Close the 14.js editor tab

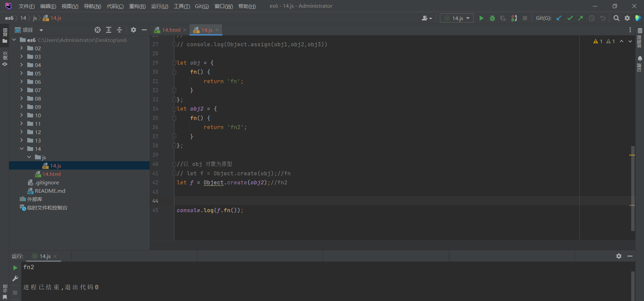tap(217, 30)
